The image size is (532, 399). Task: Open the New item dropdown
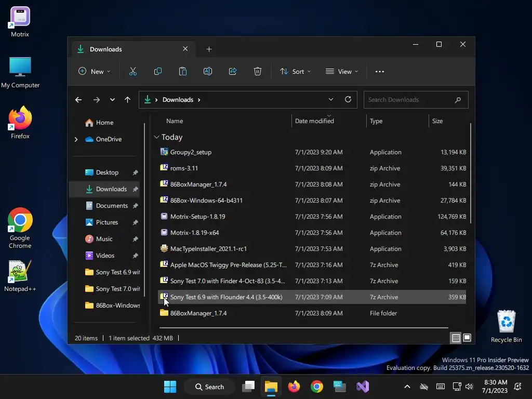click(95, 72)
